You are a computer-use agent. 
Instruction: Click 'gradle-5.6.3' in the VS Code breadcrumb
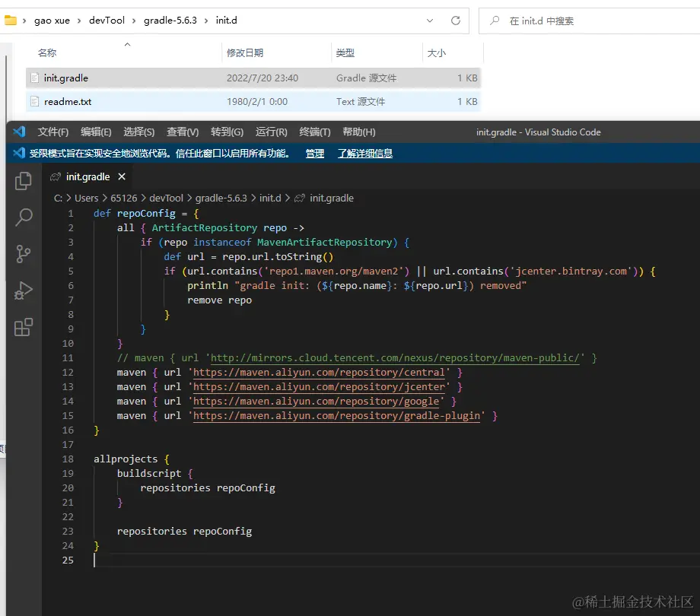(221, 198)
